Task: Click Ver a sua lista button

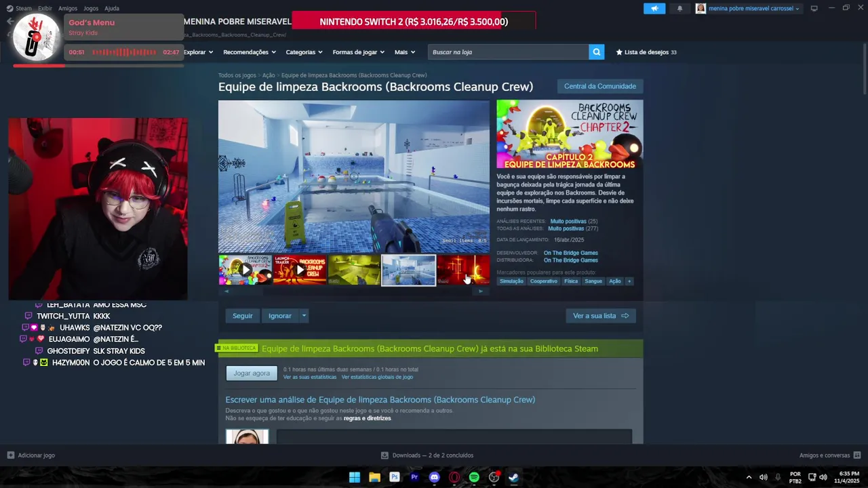Action: (x=600, y=316)
